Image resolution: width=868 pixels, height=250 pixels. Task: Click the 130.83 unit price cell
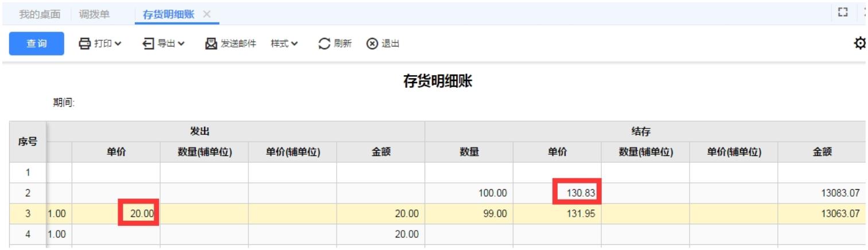click(577, 193)
